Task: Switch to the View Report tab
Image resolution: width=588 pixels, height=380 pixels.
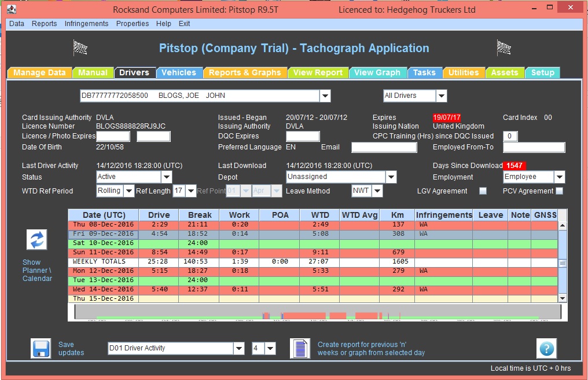Action: coord(318,72)
